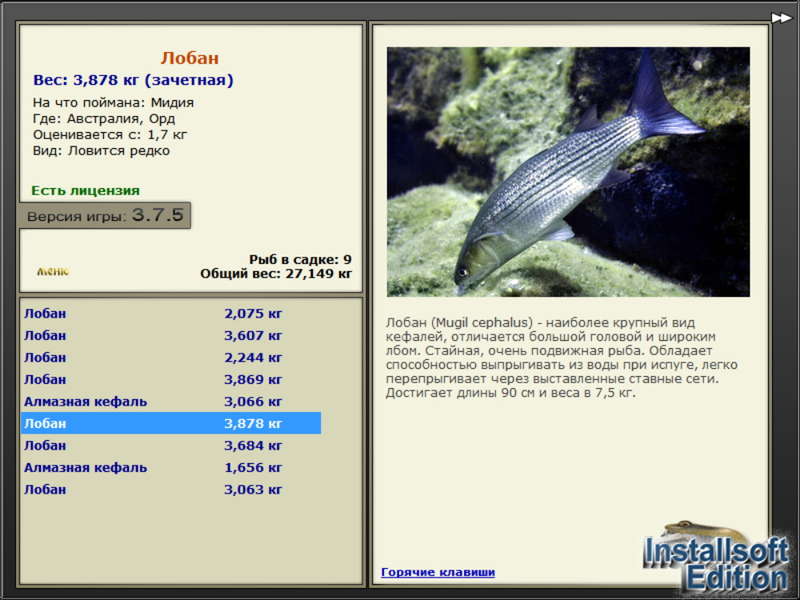
Task: Click the Вид: Ловится редко line
Action: click(x=101, y=151)
